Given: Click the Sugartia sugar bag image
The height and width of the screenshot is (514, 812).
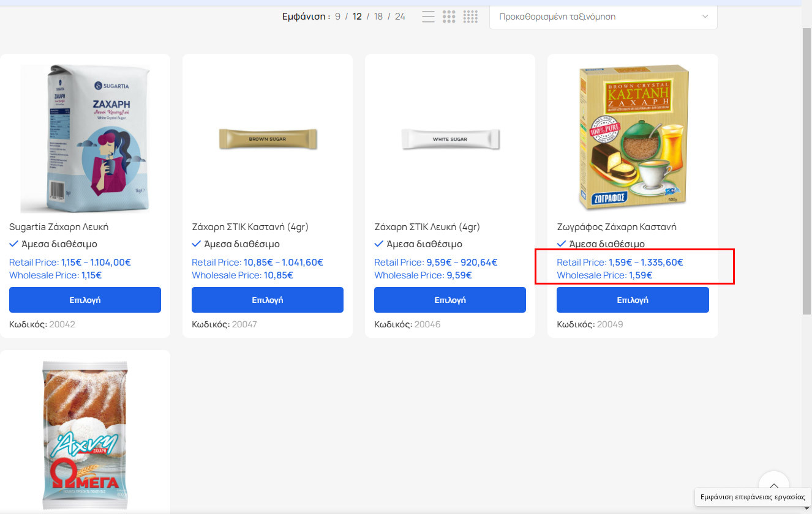Looking at the screenshot, I should (x=85, y=138).
